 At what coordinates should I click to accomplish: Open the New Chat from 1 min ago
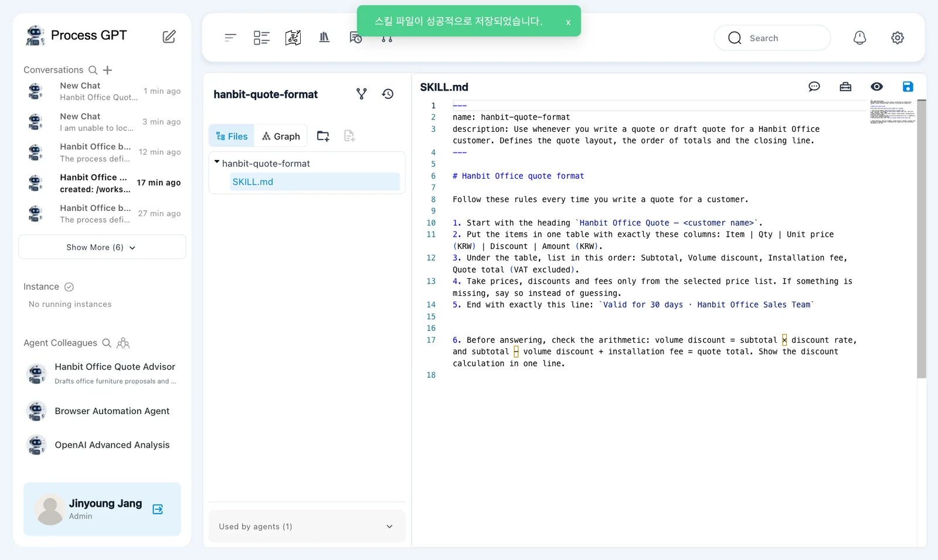point(102,91)
